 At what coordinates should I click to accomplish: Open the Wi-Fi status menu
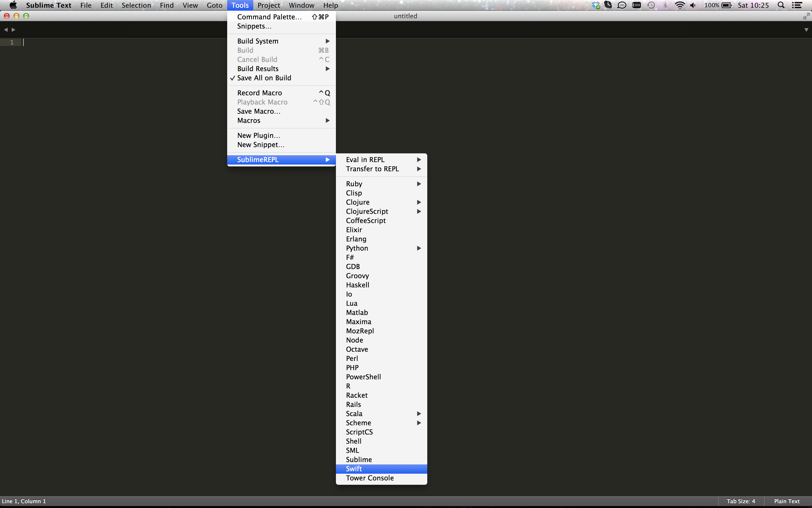[680, 5]
